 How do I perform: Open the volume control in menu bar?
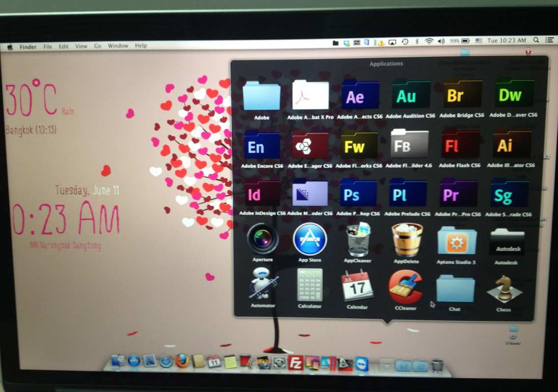coord(441,41)
